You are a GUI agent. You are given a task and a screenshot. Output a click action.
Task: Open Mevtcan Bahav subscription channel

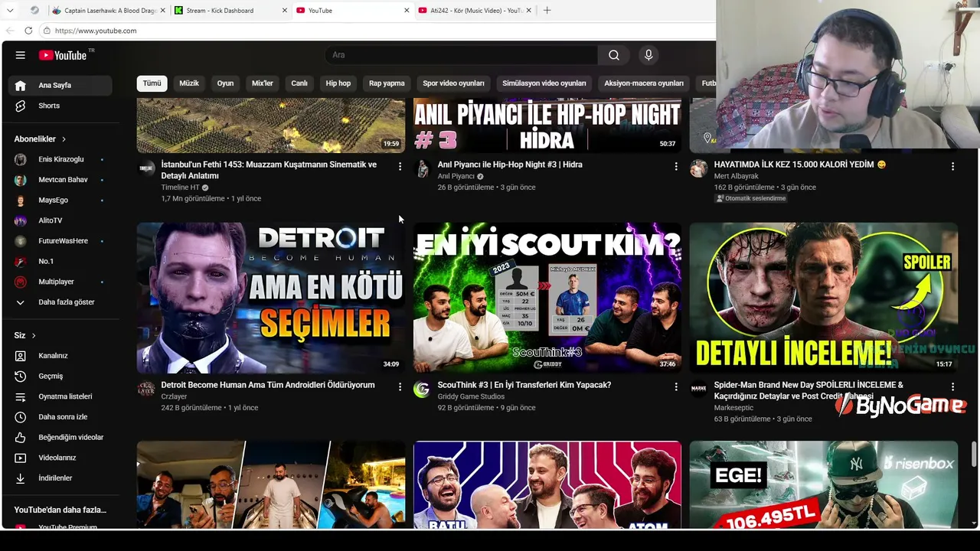(x=60, y=180)
